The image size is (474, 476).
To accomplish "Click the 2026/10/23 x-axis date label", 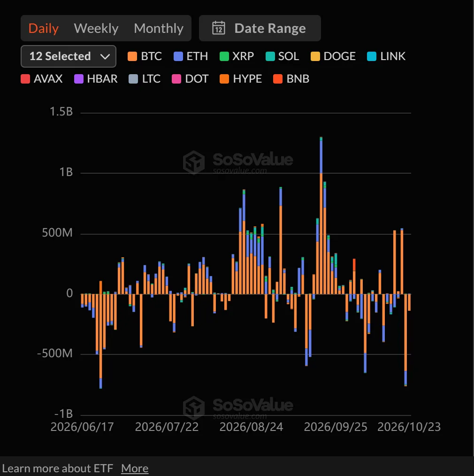I will click(x=409, y=427).
